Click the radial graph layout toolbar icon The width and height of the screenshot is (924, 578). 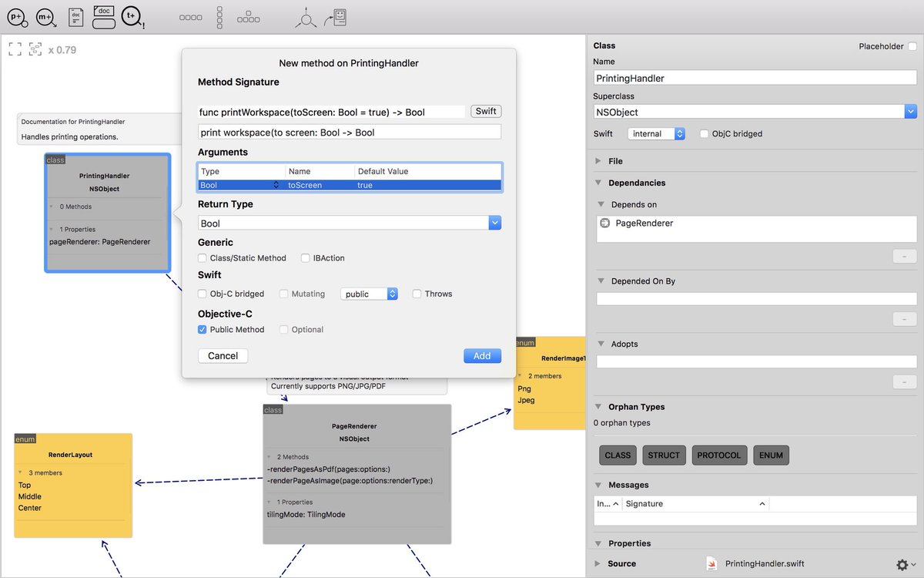pyautogui.click(x=306, y=17)
